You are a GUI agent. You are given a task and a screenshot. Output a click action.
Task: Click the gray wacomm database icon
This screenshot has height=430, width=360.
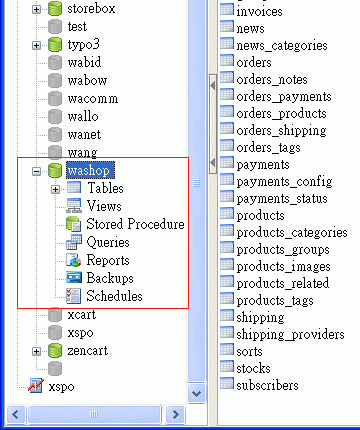[55, 99]
